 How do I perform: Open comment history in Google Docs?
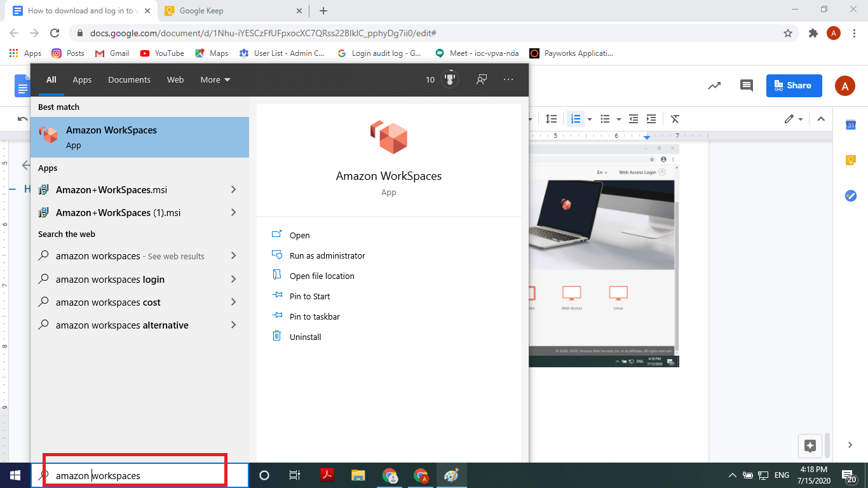(746, 86)
